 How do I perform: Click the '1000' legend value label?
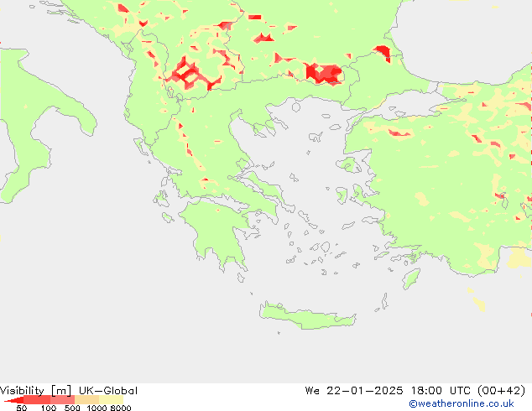(x=96, y=408)
